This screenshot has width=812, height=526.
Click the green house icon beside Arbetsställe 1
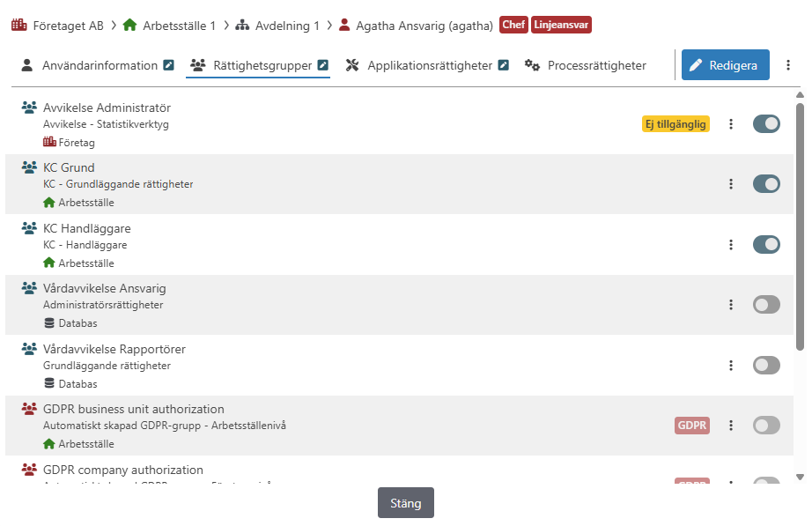click(130, 25)
